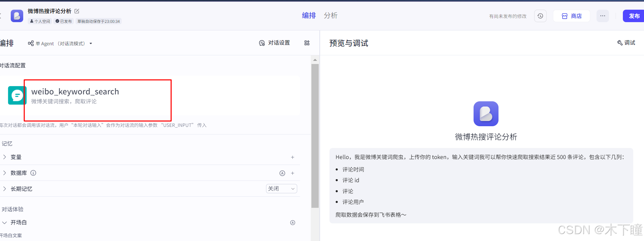Click the 调试 debug button
This screenshot has height=241, width=644.
click(x=626, y=43)
